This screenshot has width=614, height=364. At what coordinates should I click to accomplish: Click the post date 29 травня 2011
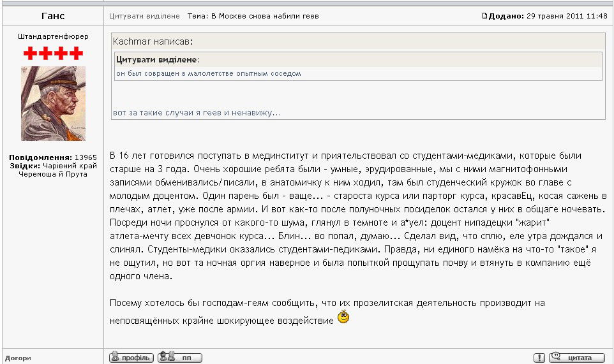pos(566,16)
